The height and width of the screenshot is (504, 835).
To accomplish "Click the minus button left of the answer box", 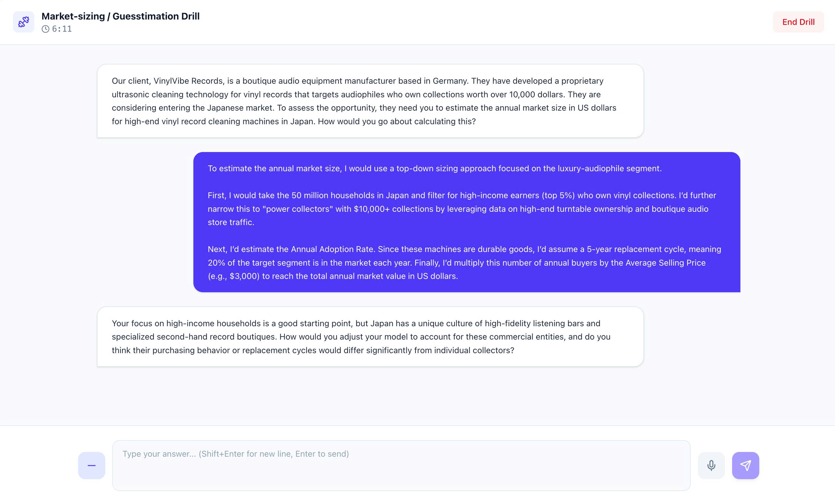I will (91, 465).
